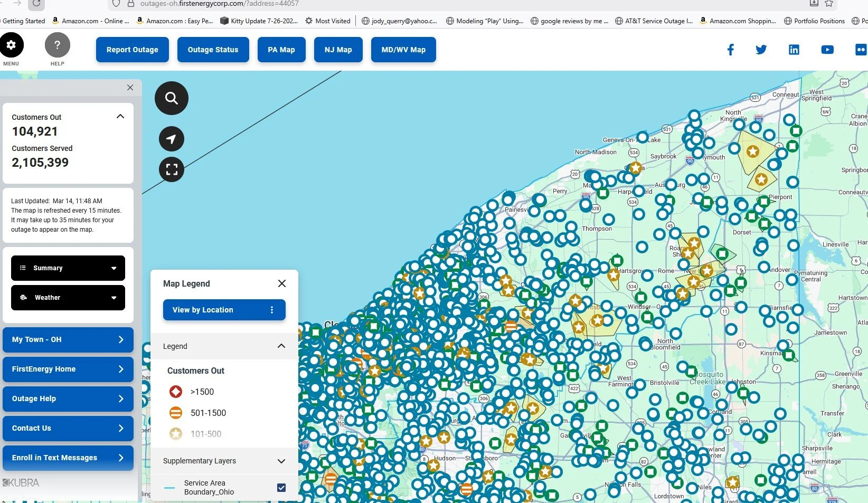Open the MD/WV Map tab
The height and width of the screenshot is (503, 868).
tap(403, 50)
